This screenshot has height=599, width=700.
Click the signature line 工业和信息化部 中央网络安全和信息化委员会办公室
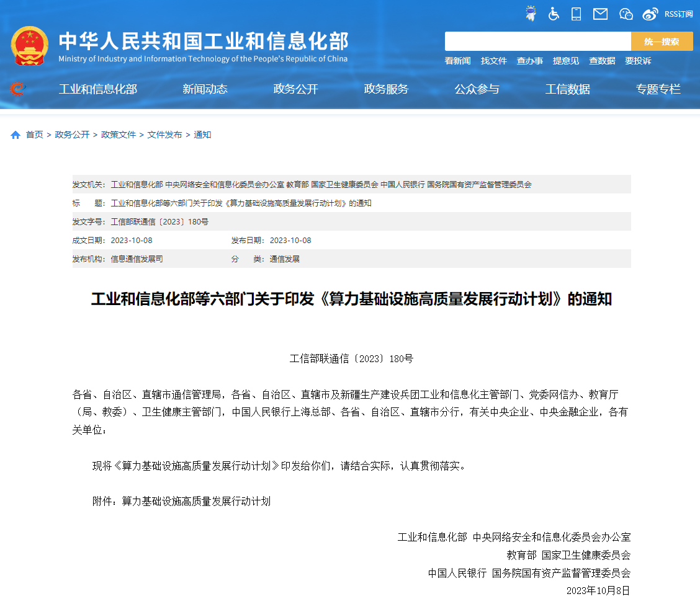tap(514, 538)
